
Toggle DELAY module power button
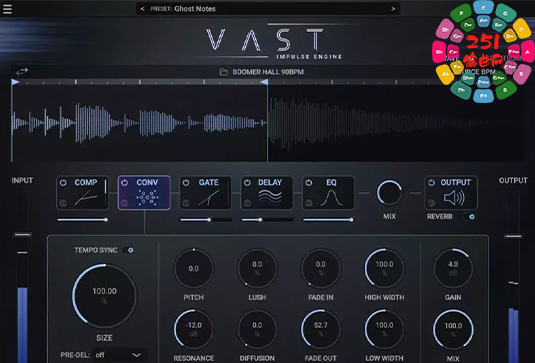[x=247, y=183]
